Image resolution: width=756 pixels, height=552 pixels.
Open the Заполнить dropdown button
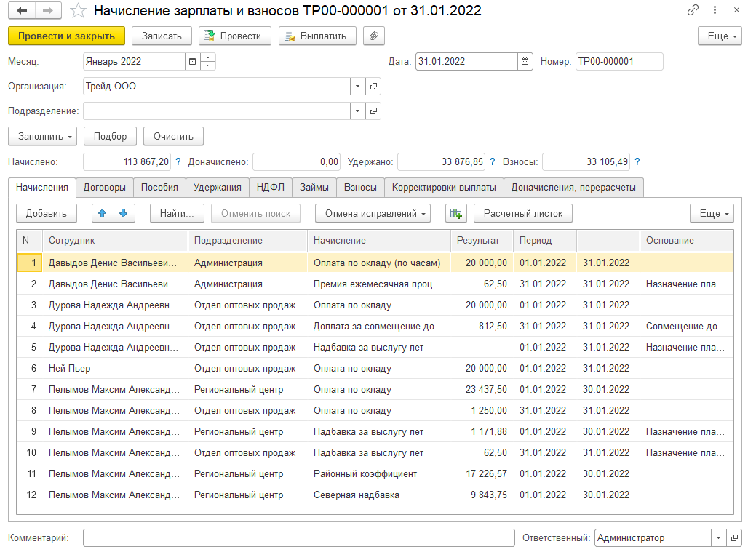click(x=42, y=136)
